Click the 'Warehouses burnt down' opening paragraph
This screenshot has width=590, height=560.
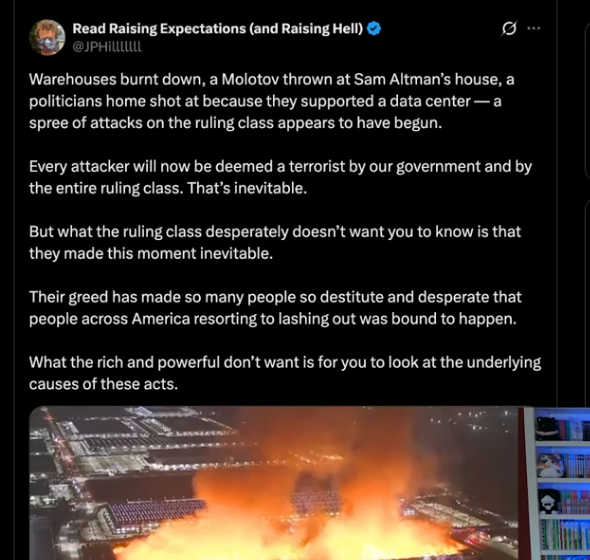pyautogui.click(x=271, y=101)
